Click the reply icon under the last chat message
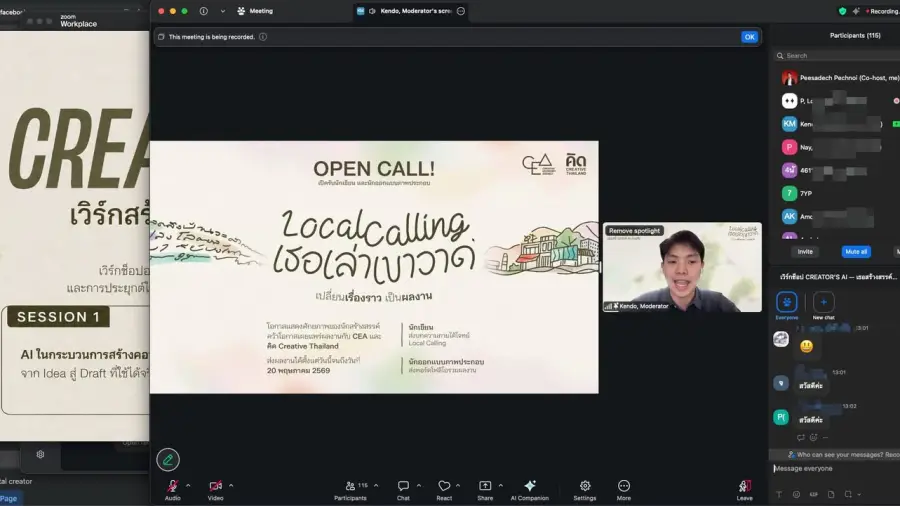900x506 pixels. point(801,438)
